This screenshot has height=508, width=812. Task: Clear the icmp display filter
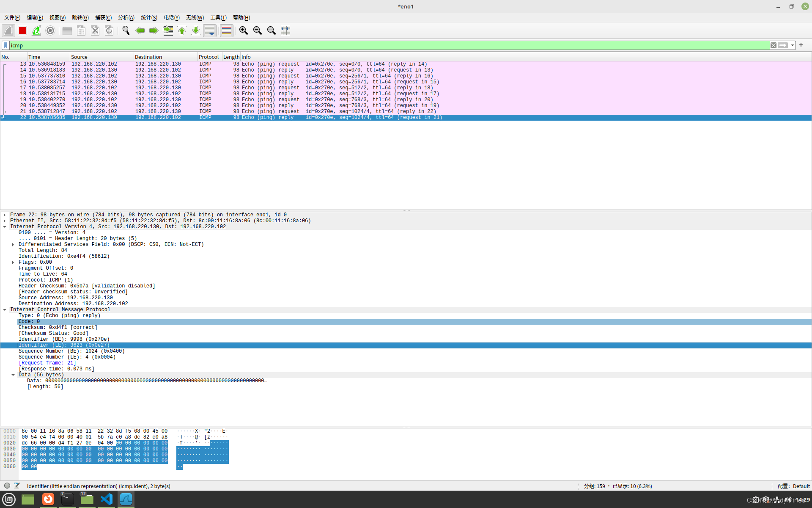773,45
